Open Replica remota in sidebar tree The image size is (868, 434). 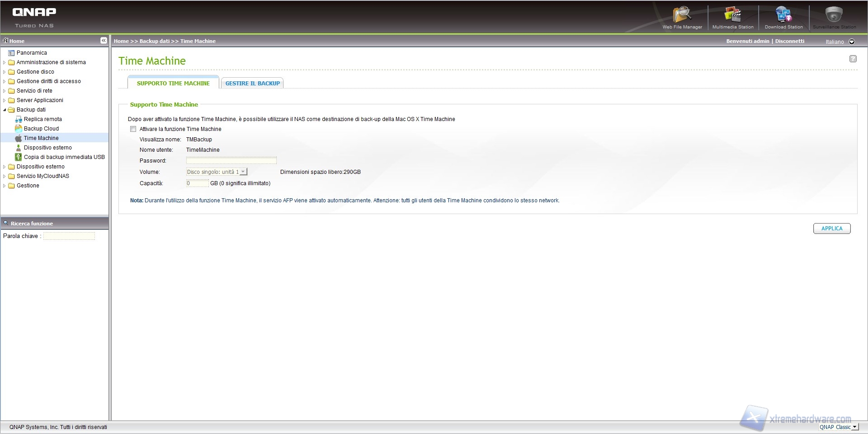point(42,119)
